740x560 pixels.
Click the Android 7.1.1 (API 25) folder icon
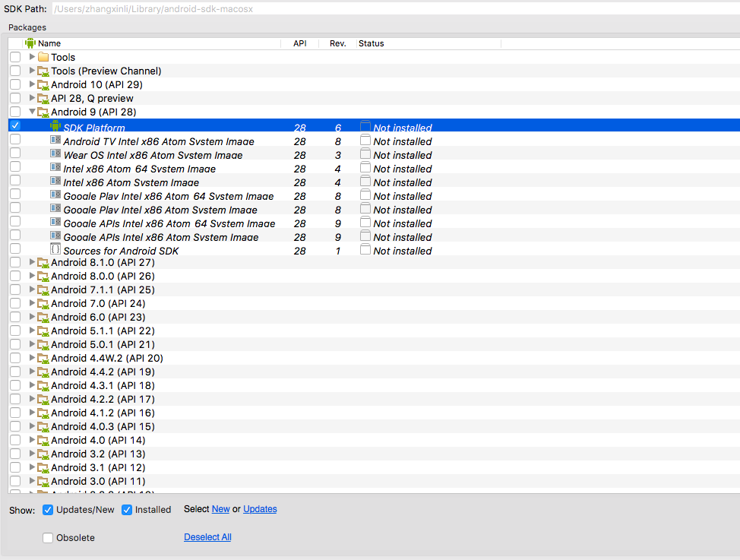[43, 290]
